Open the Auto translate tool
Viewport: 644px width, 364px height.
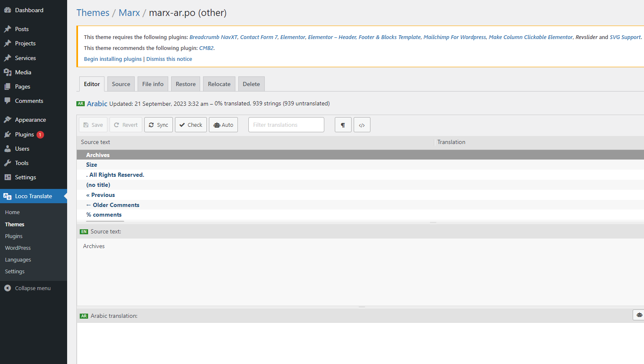pyautogui.click(x=223, y=125)
